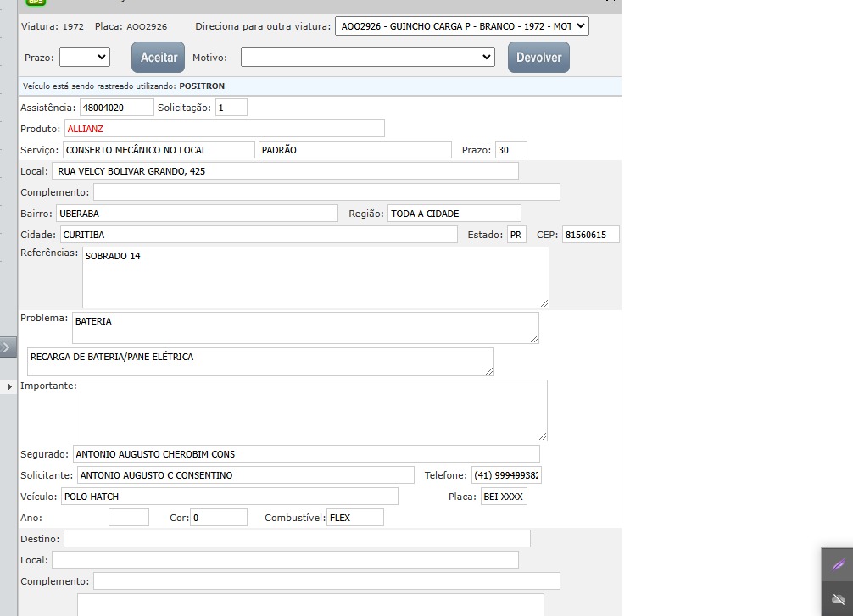Image resolution: width=853 pixels, height=616 pixels.
Task: Click the Cidade field CURITIBA
Action: [259, 235]
